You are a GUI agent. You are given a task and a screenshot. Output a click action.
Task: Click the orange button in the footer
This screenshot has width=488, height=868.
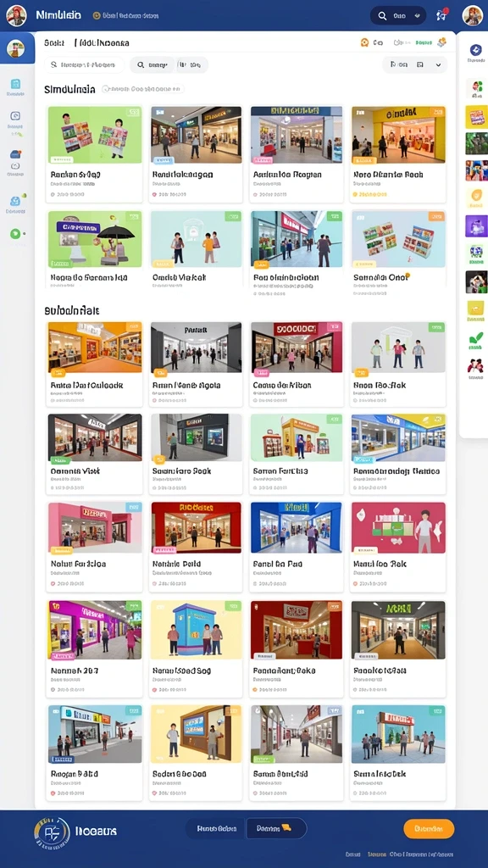click(429, 829)
